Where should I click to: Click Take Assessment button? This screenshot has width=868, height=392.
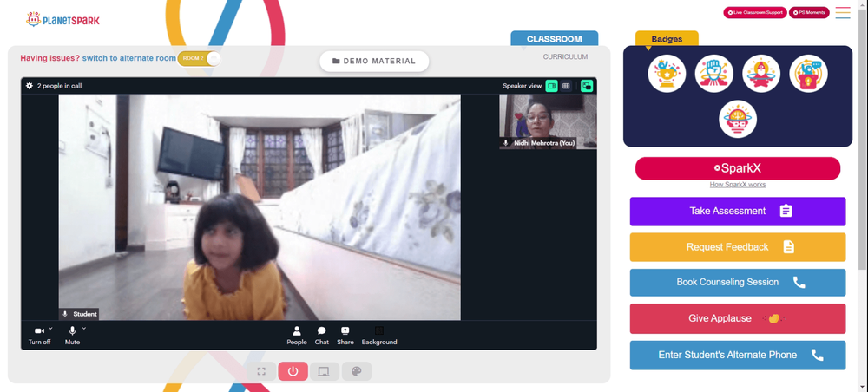coord(737,212)
